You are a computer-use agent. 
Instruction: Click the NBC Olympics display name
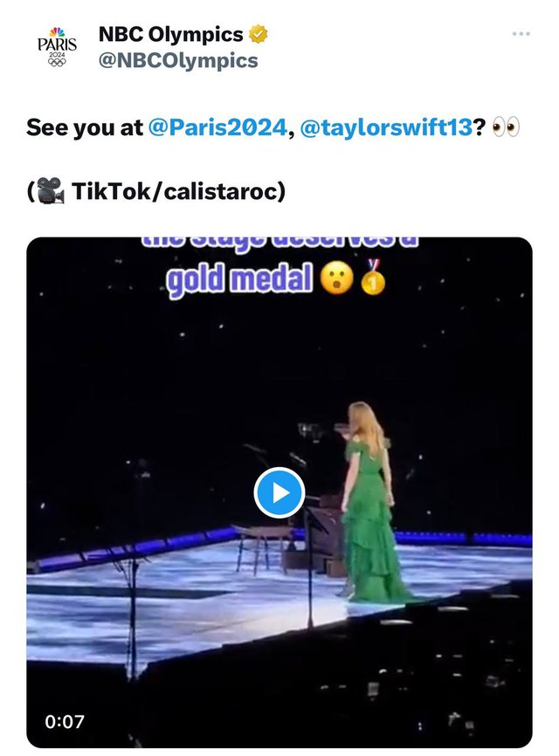(170, 34)
